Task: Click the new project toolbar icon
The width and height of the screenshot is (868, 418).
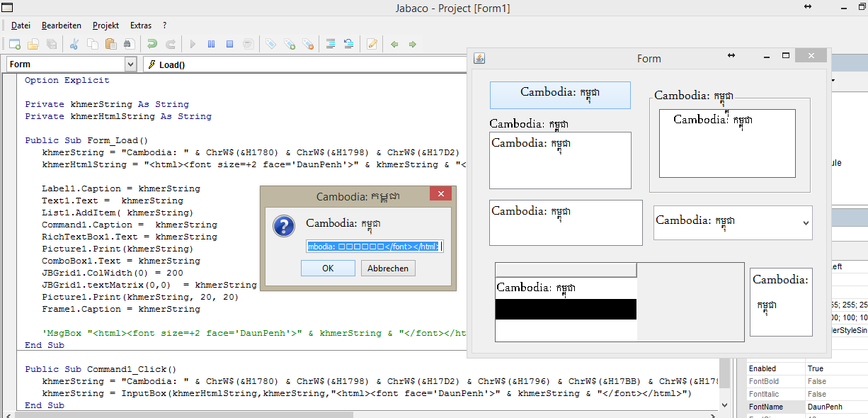Action: (x=14, y=44)
